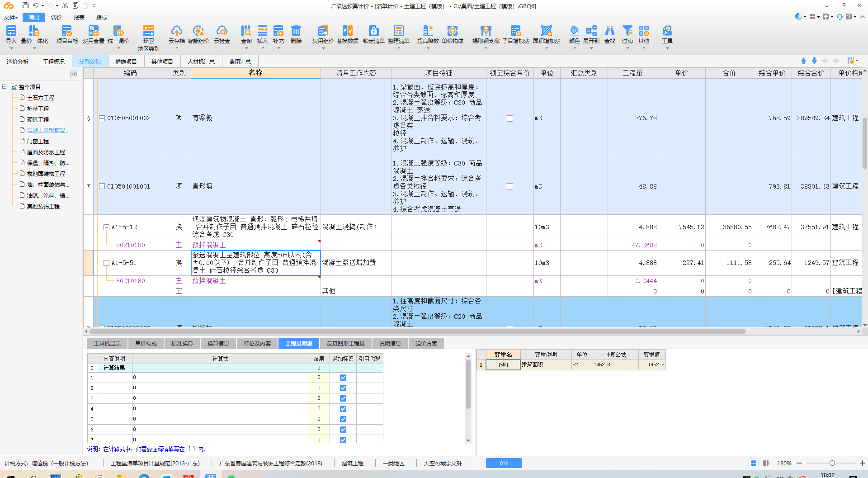This screenshot has height=478, width=868.
Task: Open 人材机汇总 tab
Action: [201, 62]
